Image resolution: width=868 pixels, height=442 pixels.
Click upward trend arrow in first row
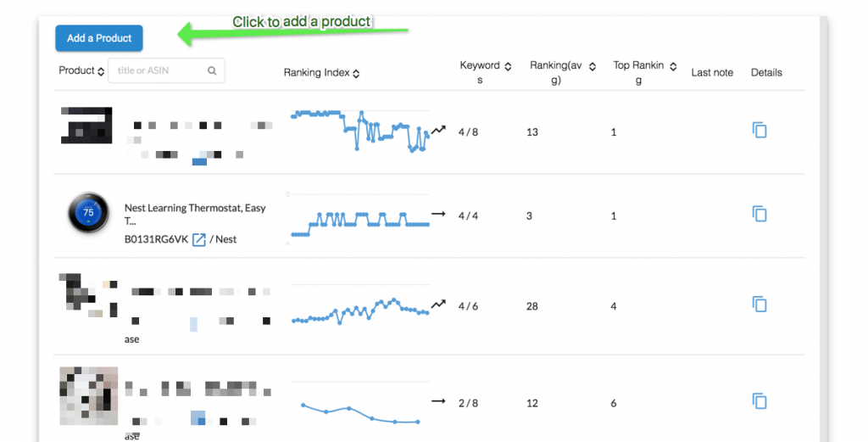(x=438, y=130)
